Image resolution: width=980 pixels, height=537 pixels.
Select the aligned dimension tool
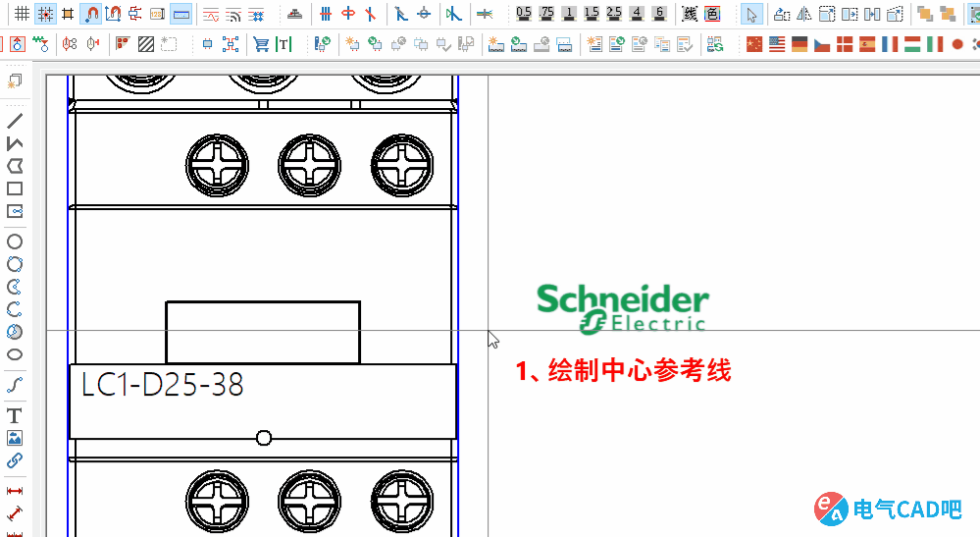point(15,513)
